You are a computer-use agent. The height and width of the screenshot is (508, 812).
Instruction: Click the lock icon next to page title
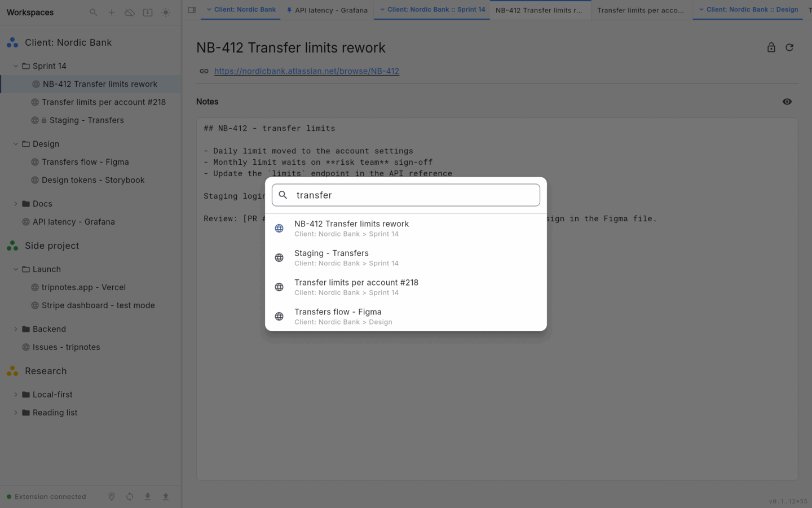(771, 47)
